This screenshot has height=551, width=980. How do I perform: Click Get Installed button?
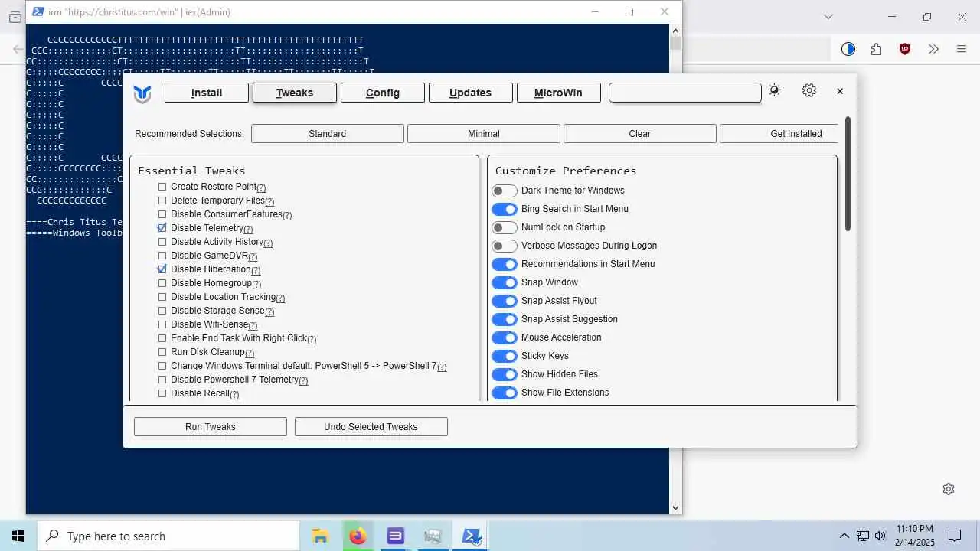[779, 134]
